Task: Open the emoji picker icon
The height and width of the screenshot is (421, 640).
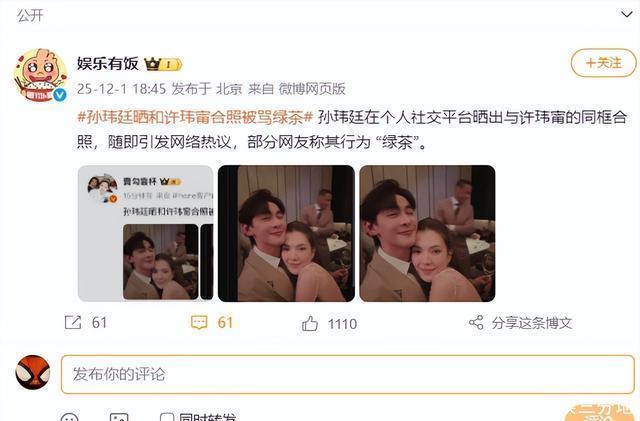Action: click(x=69, y=417)
